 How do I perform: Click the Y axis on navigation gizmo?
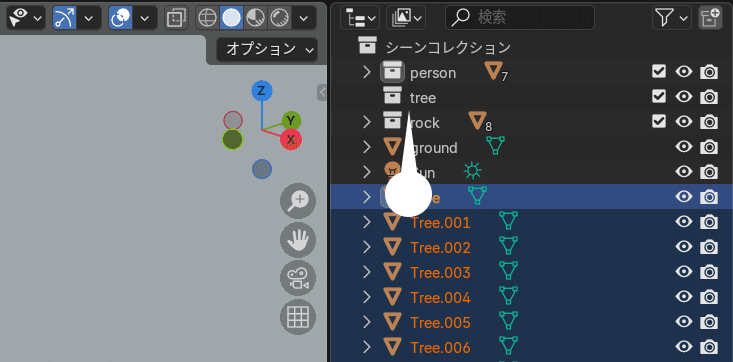tap(291, 121)
